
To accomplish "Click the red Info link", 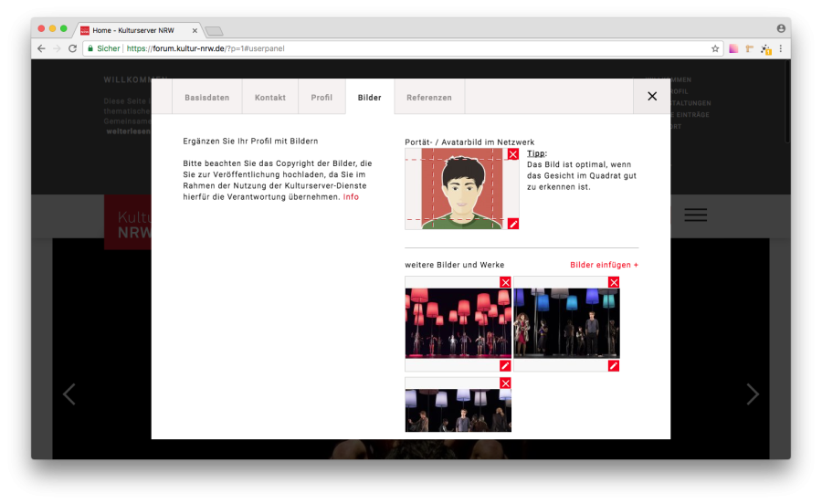I will pyautogui.click(x=351, y=196).
